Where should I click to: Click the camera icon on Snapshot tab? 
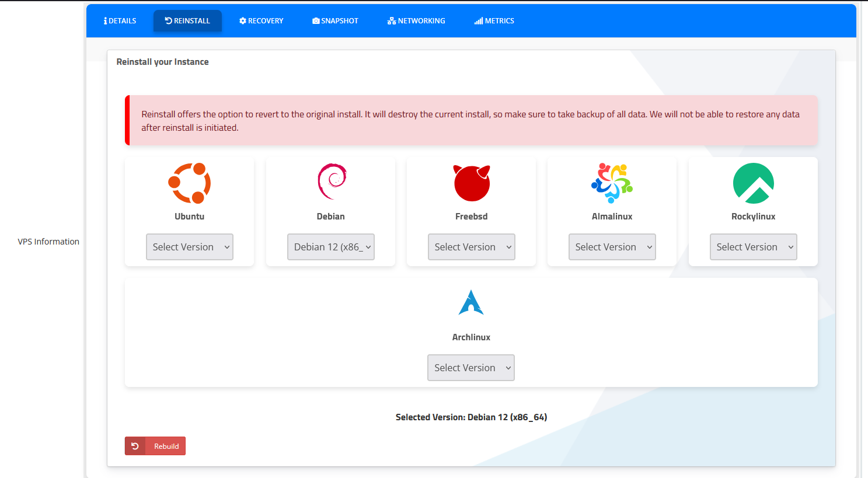(316, 21)
